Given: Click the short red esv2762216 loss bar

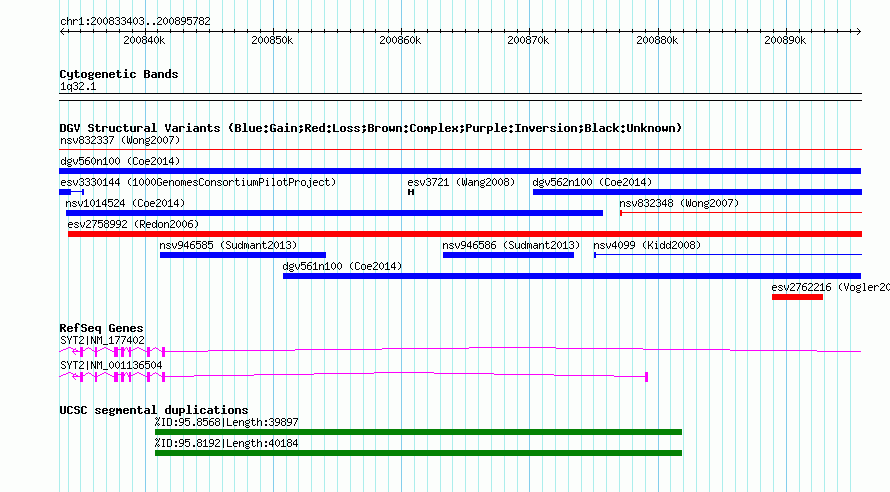Looking at the screenshot, I should tap(797, 297).
